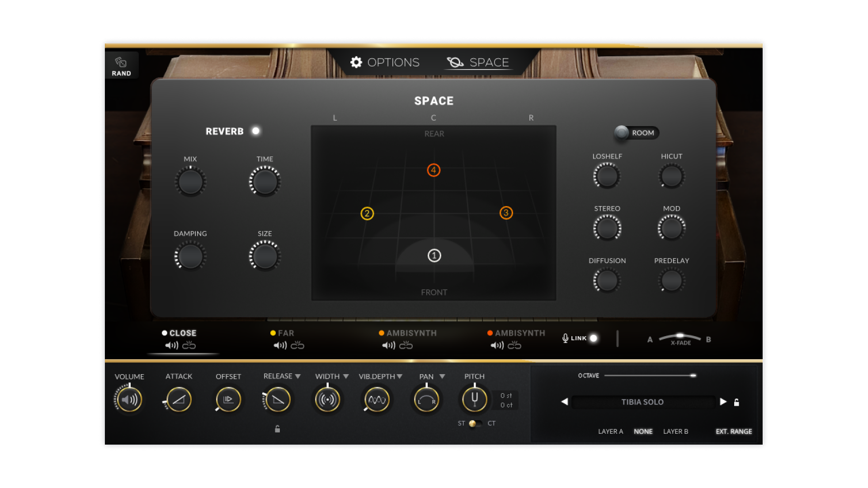Viewport: 868px width, 488px height.
Task: Click the lock icon next to TIBIA SOLO
Action: tap(737, 402)
